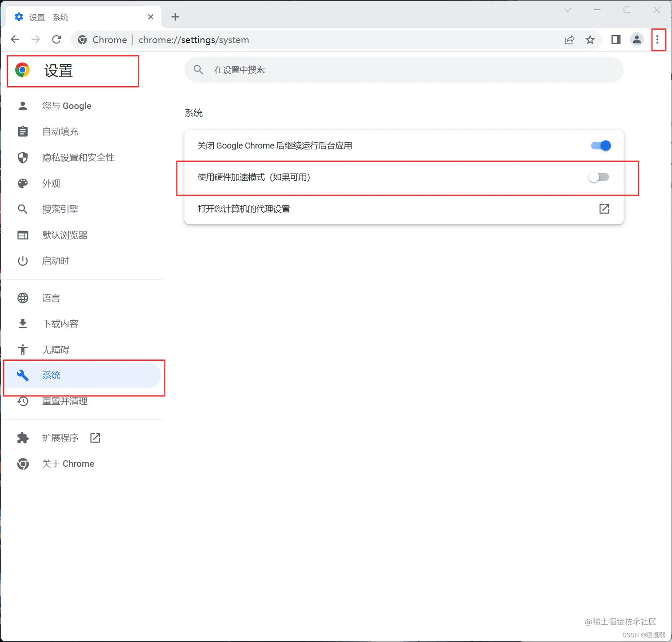Click the wrench icon next to 系统
This screenshot has height=642, width=672.
[x=23, y=375]
